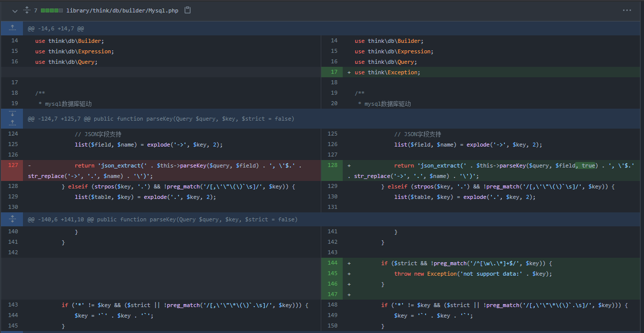Select hunk header '@@ -124,7 +125,7 @@ public function parseKey'

coord(161,119)
